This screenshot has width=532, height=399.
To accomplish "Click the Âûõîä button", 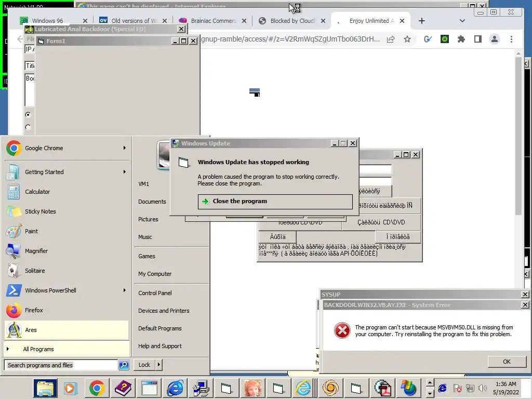I will click(x=277, y=237).
